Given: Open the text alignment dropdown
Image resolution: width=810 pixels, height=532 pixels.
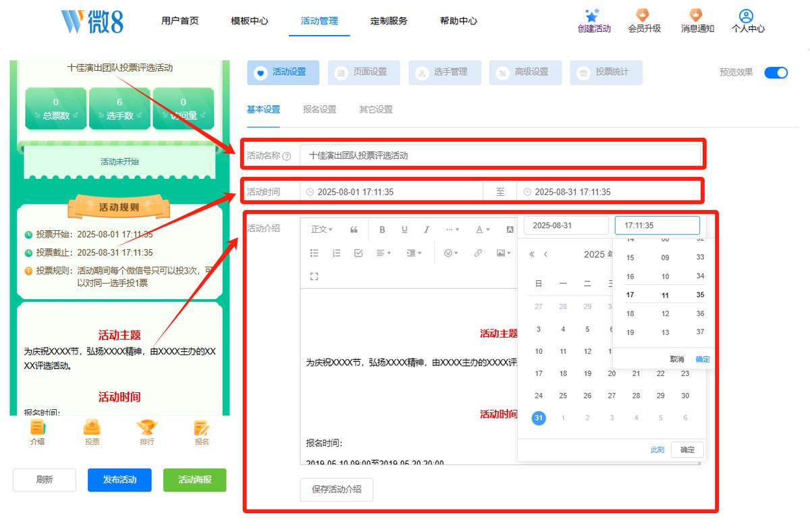Looking at the screenshot, I should point(383,253).
